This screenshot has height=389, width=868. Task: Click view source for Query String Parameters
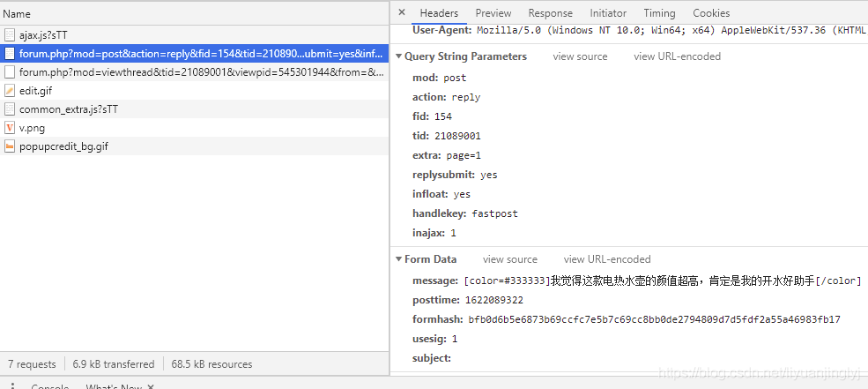580,56
